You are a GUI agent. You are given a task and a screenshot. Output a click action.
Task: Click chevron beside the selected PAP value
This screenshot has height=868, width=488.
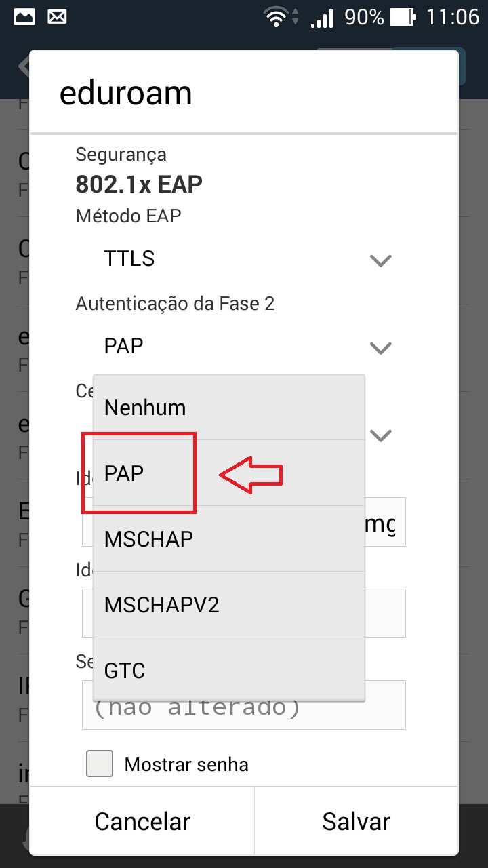point(381,347)
